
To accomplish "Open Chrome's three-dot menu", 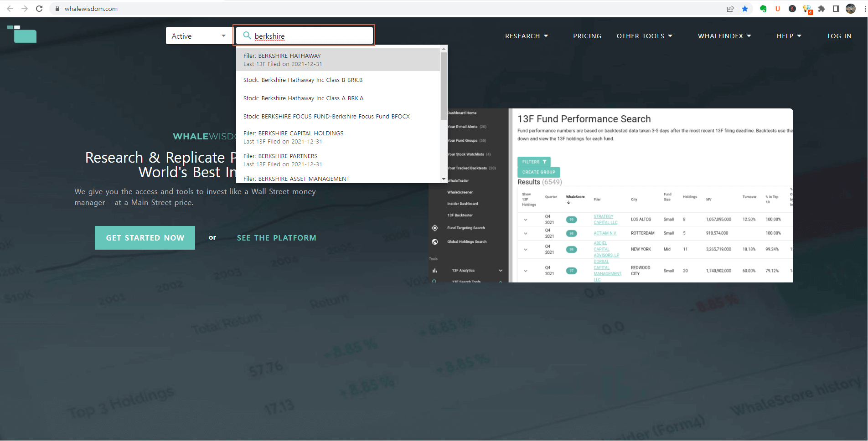I will 865,9.
